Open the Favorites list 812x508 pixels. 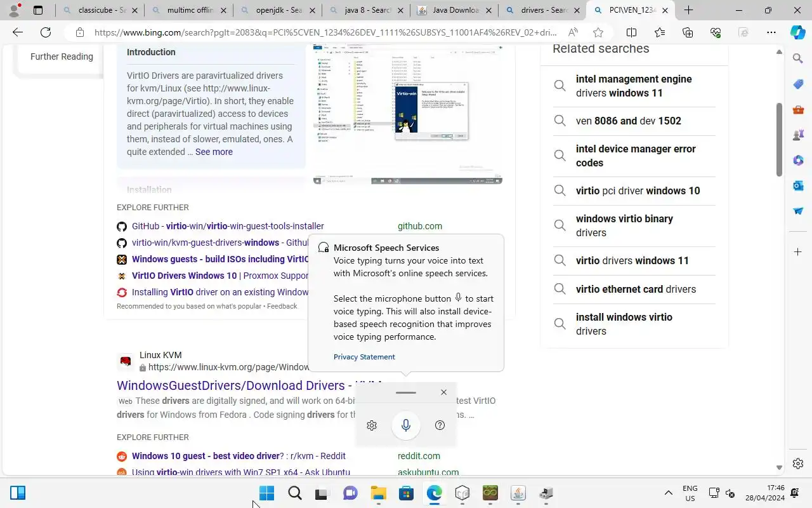pyautogui.click(x=660, y=32)
